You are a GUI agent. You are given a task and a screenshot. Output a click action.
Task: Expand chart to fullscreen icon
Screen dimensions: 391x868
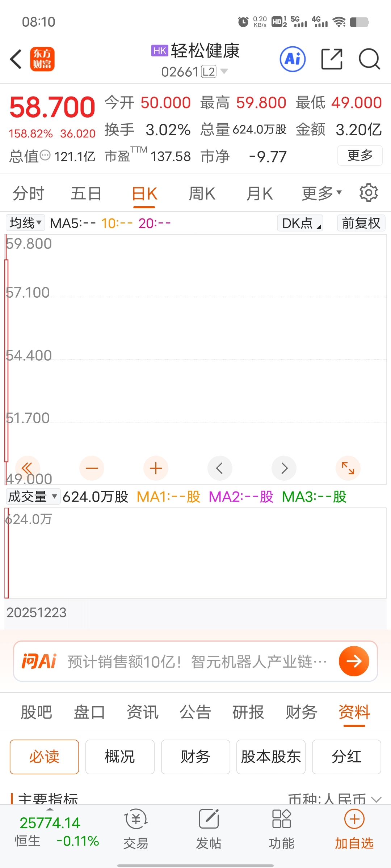coord(348,468)
